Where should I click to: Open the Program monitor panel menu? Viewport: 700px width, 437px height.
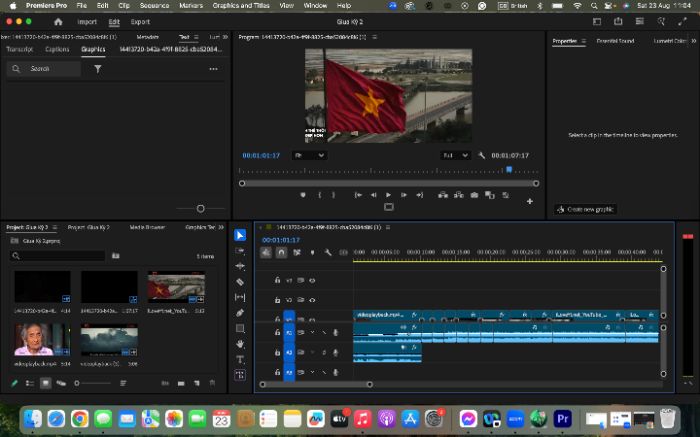click(374, 37)
